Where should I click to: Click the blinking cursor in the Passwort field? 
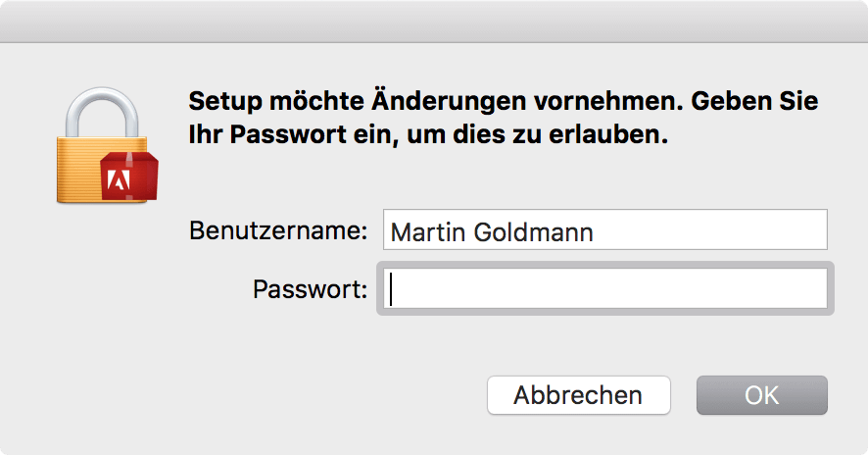(x=392, y=289)
